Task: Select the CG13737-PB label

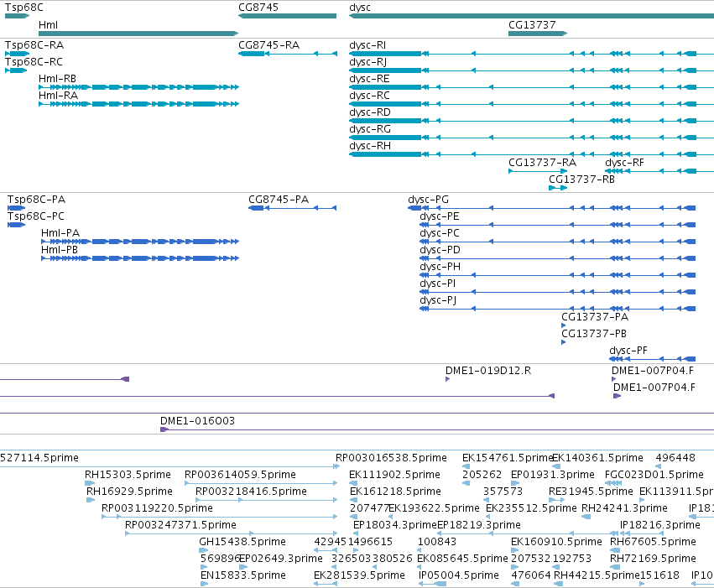Action: (x=594, y=334)
